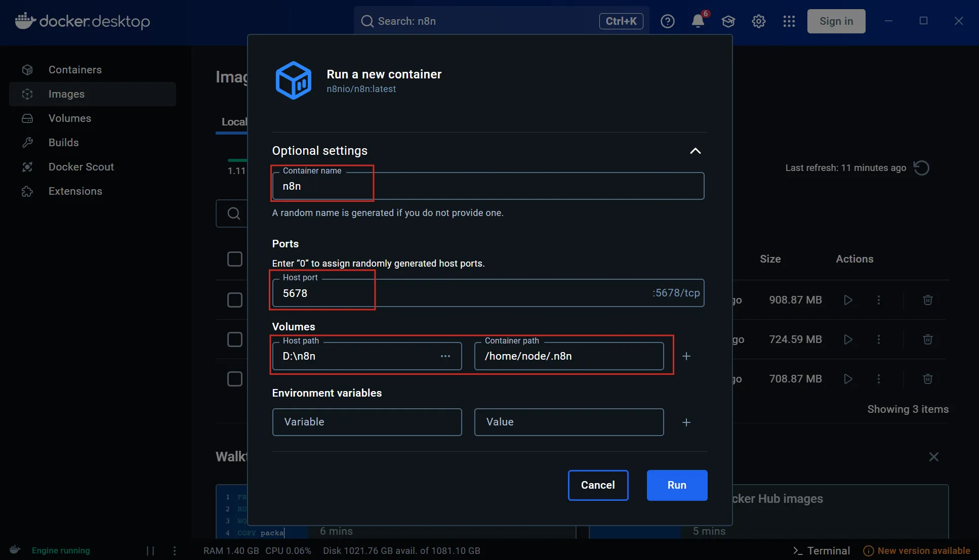Switch to the Local images tab

coord(234,121)
